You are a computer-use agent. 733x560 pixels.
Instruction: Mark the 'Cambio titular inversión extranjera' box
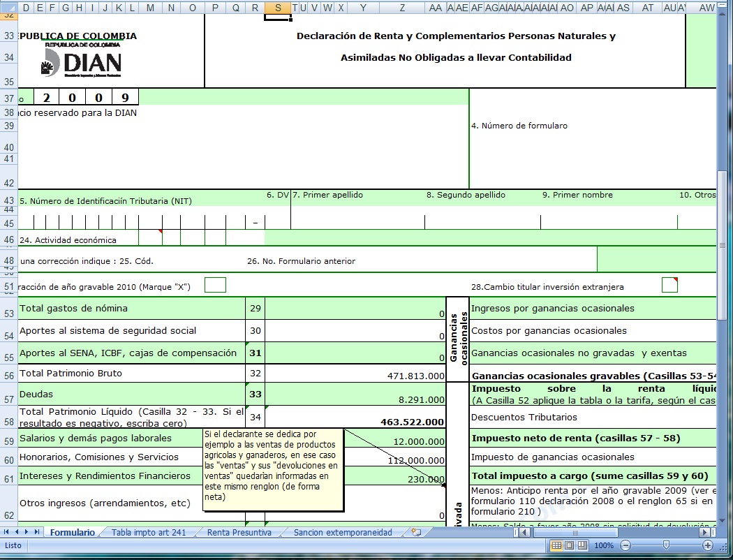(x=669, y=285)
